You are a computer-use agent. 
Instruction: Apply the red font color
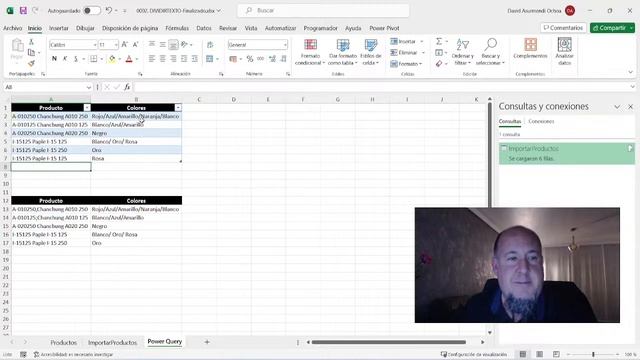(x=129, y=59)
